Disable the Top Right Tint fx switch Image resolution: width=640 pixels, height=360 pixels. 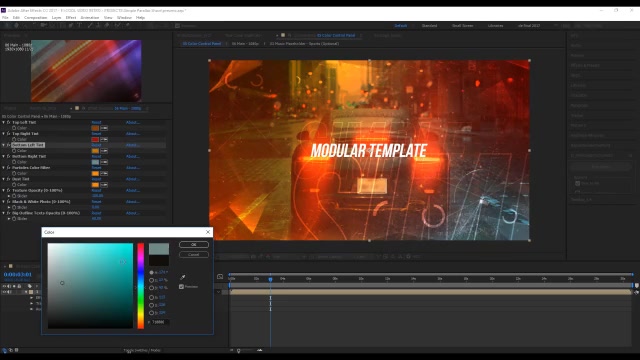pos(9,134)
